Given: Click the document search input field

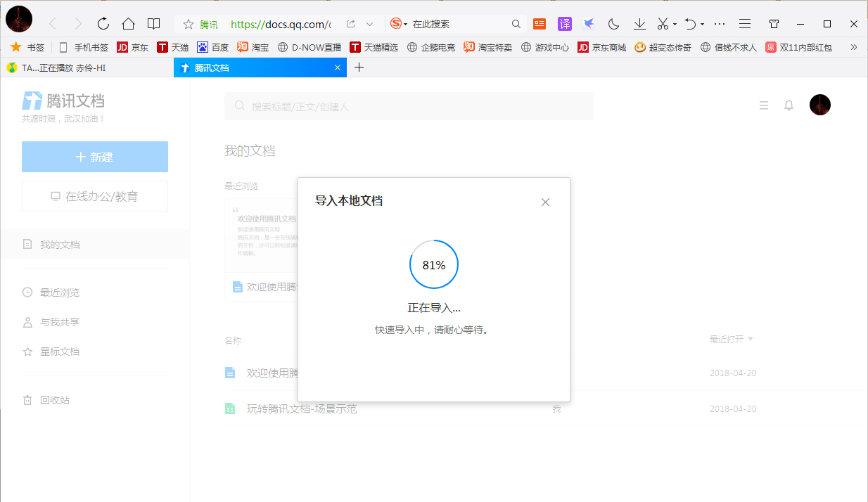Looking at the screenshot, I should point(409,105).
